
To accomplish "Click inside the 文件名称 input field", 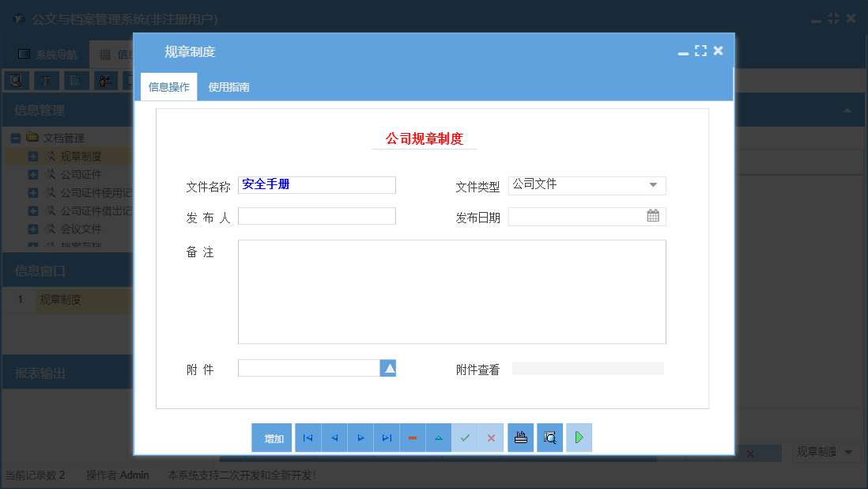I will click(x=316, y=184).
